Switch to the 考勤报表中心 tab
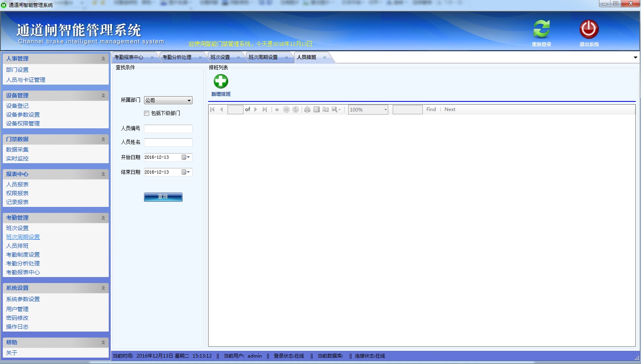 pos(129,57)
